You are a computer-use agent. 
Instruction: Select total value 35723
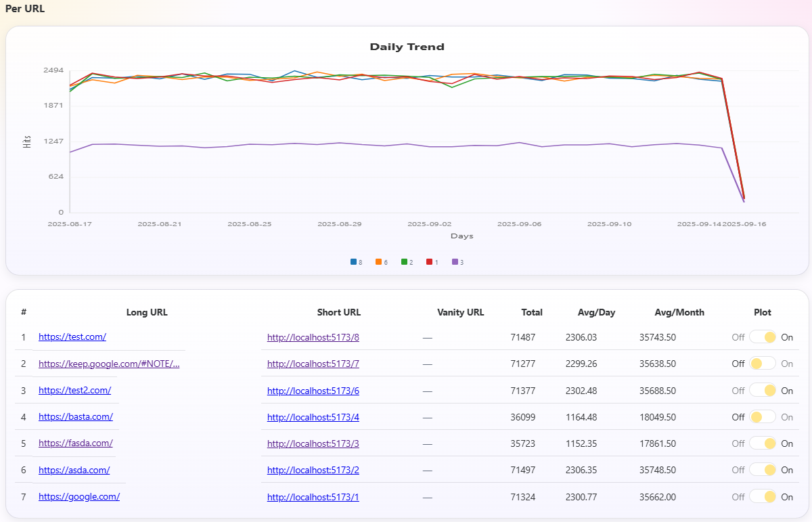click(523, 444)
